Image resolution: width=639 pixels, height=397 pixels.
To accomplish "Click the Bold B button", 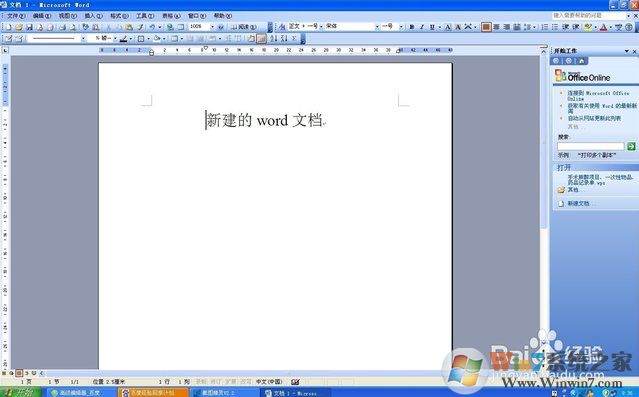I will 412,27.
